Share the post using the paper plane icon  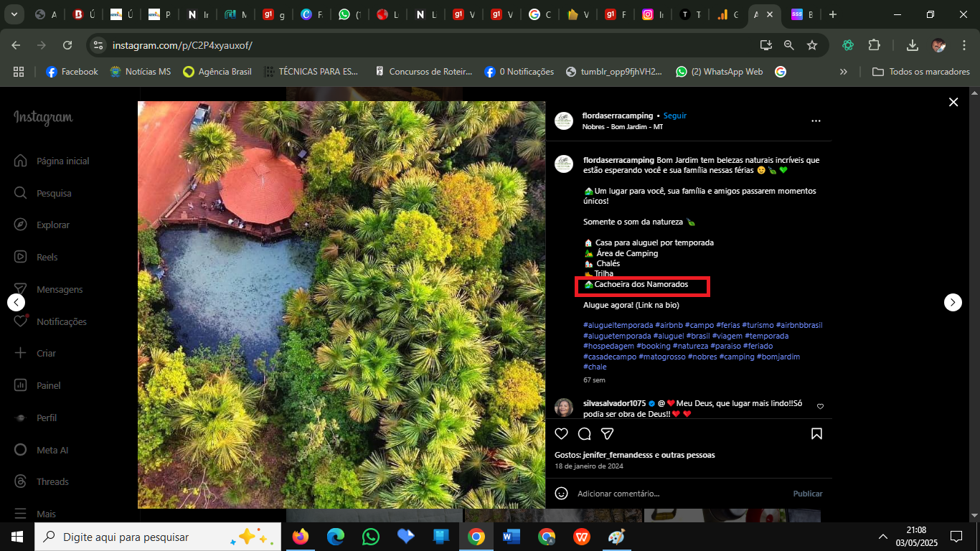607,433
